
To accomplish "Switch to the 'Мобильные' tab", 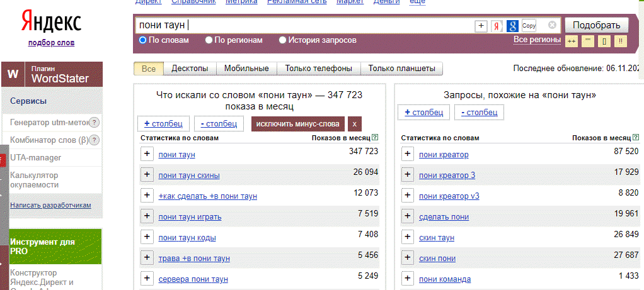I will 246,69.
